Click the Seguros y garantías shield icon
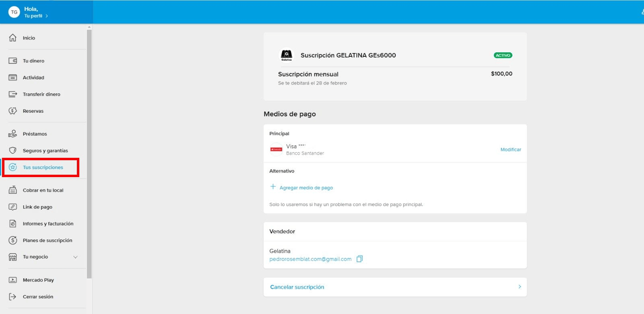 [13, 151]
